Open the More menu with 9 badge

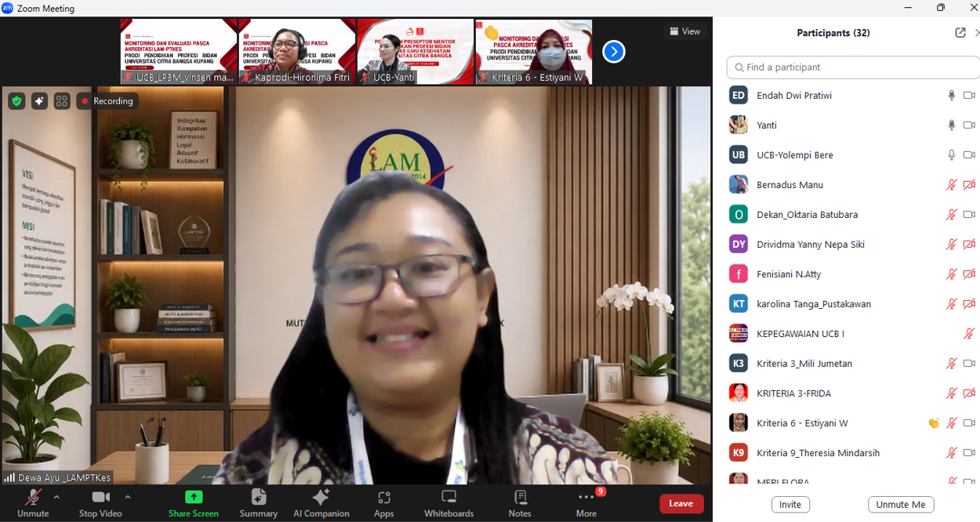[x=586, y=503]
